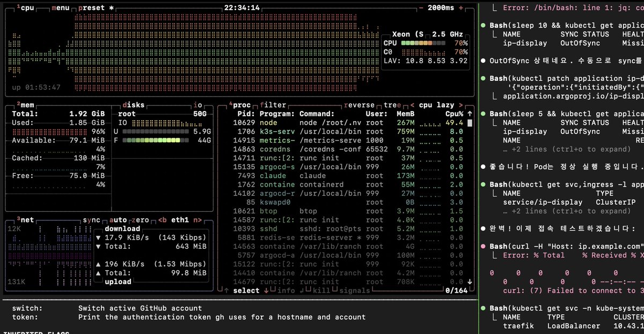Move process selection up with up arrow
This screenshot has width=644, height=334.
[226, 291]
